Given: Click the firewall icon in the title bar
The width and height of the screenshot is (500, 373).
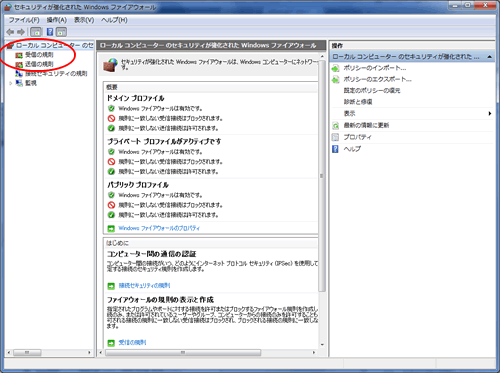Looking at the screenshot, I should pyautogui.click(x=7, y=7).
